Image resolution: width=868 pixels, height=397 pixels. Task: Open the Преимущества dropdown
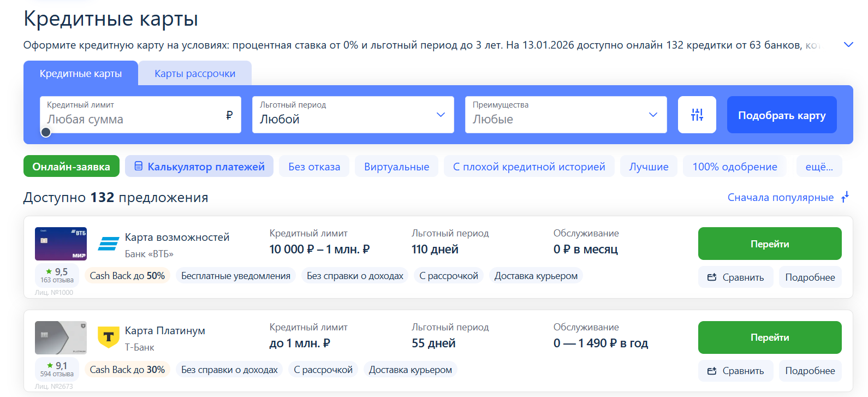566,115
